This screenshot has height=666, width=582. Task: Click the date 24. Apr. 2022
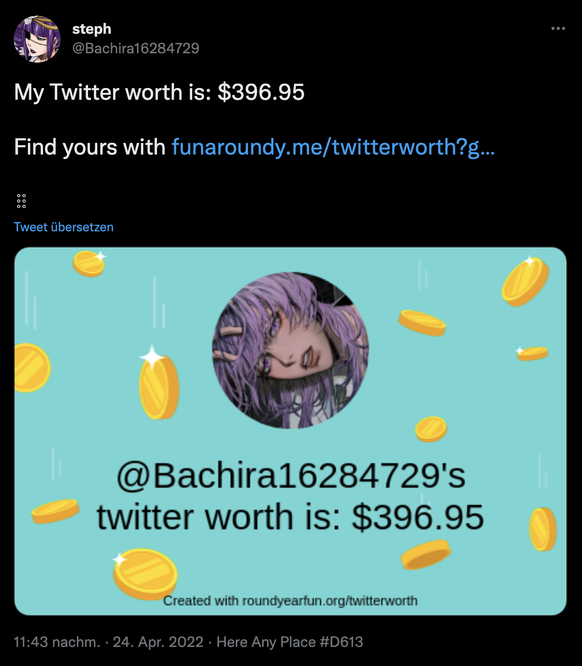tap(158, 641)
